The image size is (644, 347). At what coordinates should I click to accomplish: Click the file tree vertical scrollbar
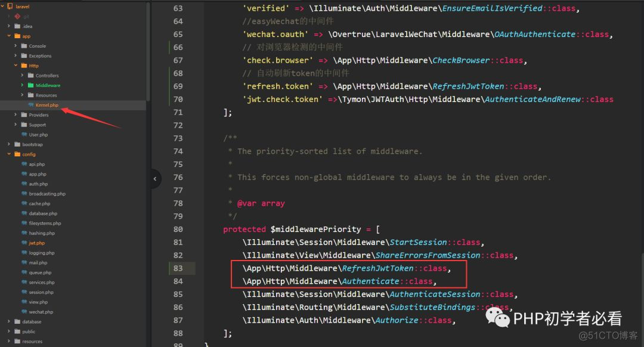click(x=148, y=51)
